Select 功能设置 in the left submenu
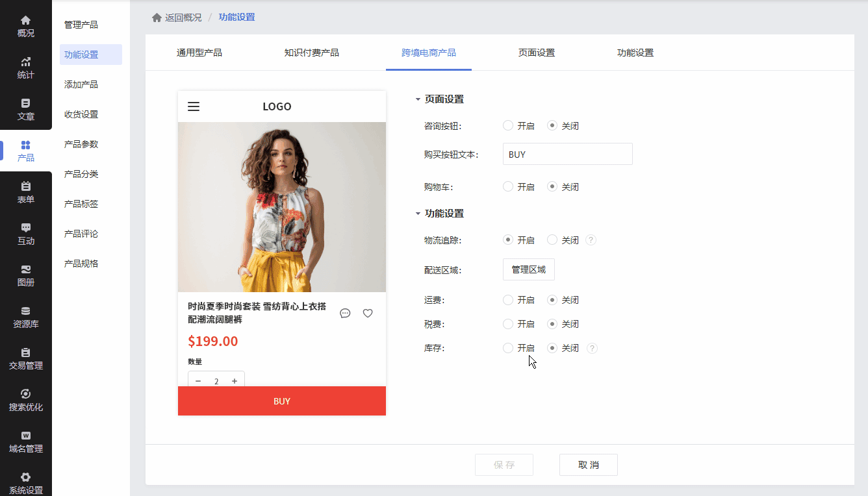The width and height of the screenshot is (868, 496). (91, 55)
